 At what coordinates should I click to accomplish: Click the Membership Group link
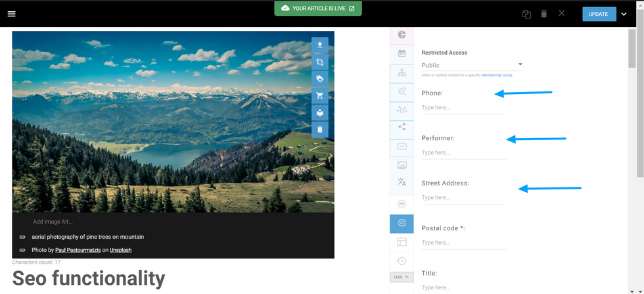[496, 76]
